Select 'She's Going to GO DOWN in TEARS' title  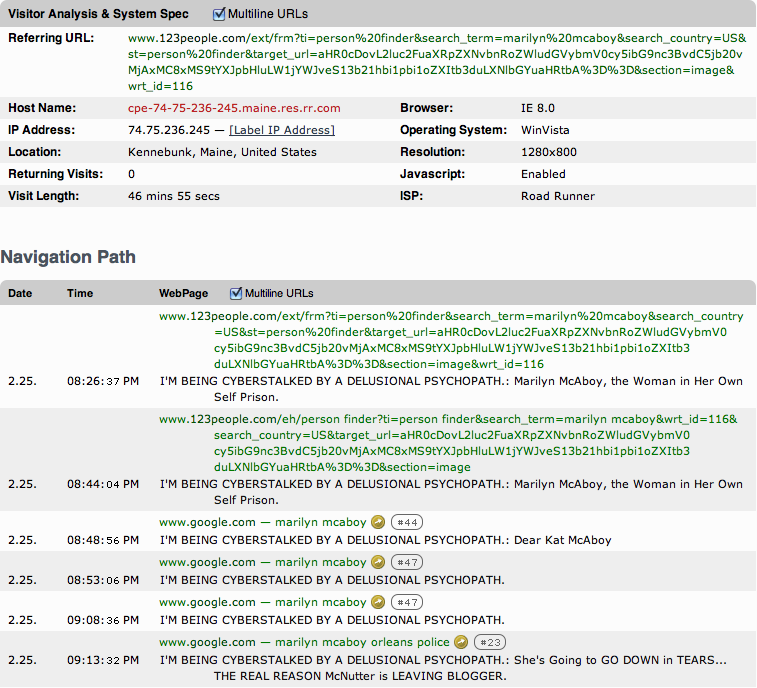tap(620, 660)
